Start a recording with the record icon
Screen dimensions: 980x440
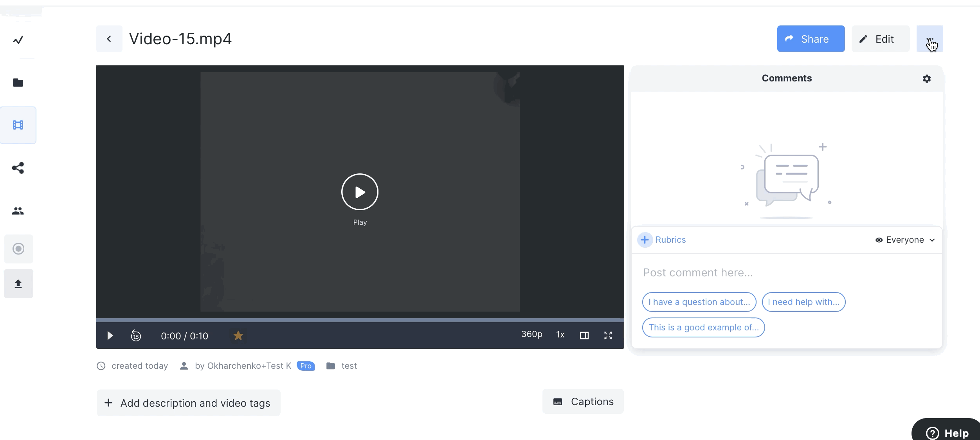pyautogui.click(x=18, y=249)
